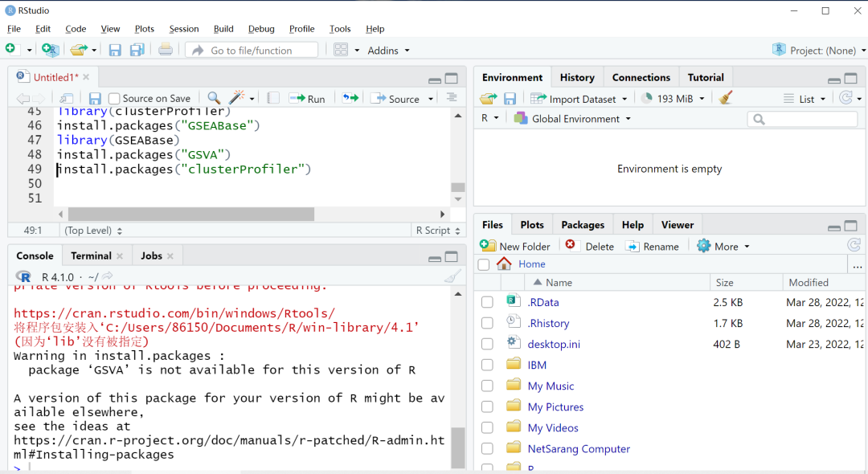Save all open documents
This screenshot has height=474, width=868.
137,51
